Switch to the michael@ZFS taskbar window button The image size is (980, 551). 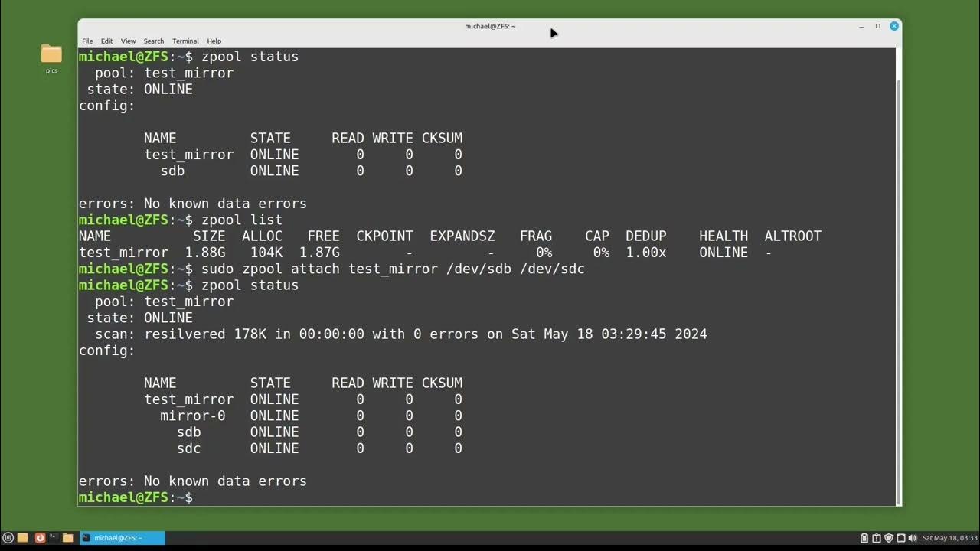click(122, 537)
